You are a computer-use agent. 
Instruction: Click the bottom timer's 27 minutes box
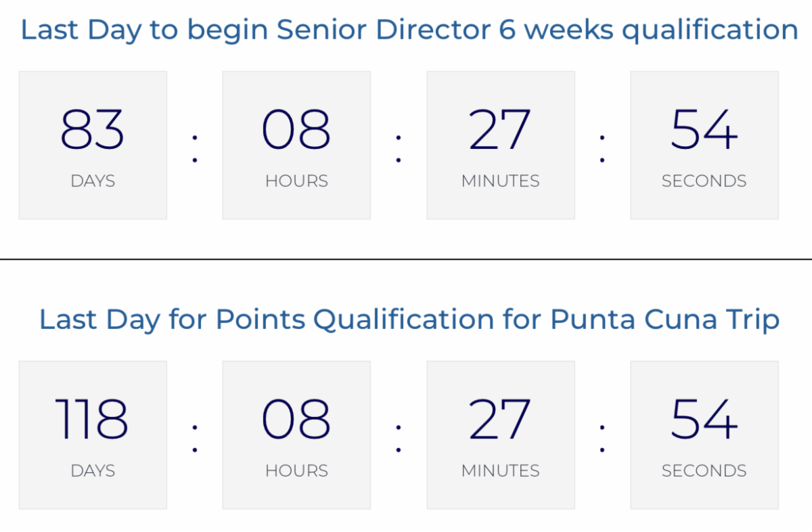click(x=501, y=435)
